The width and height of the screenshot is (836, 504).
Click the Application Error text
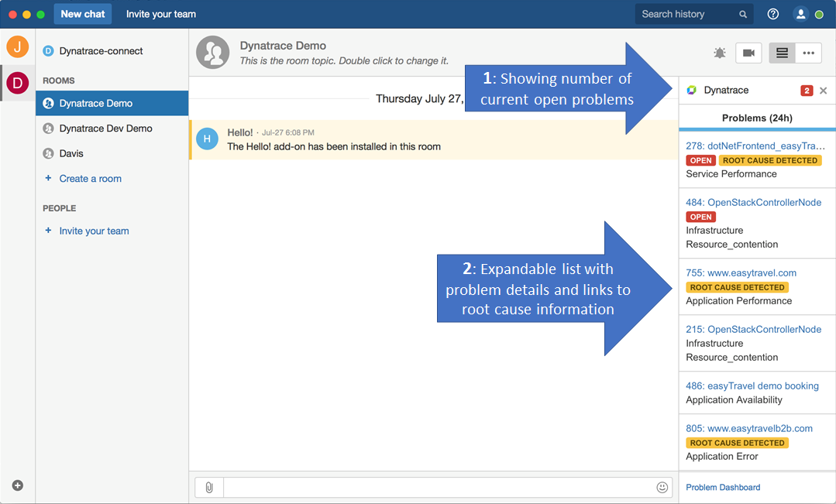click(722, 457)
